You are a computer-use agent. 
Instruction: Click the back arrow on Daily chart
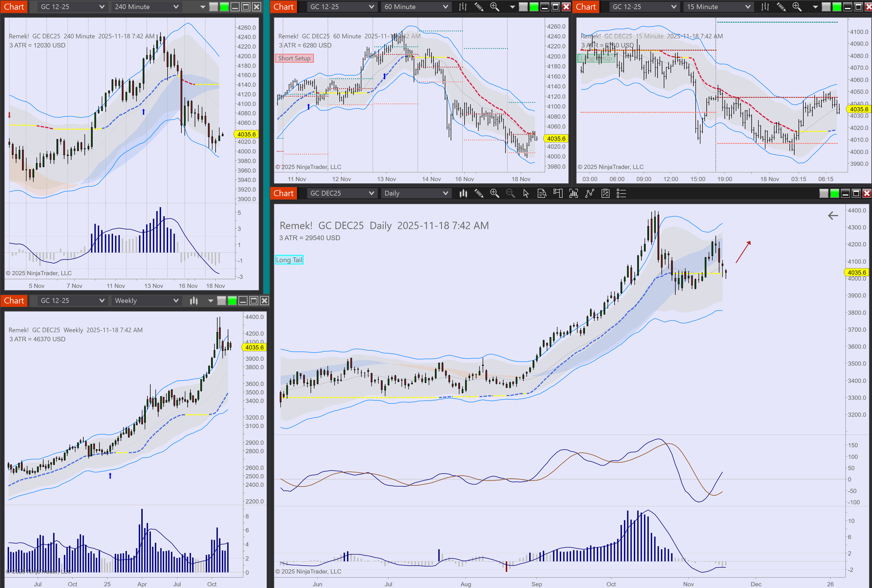(833, 215)
